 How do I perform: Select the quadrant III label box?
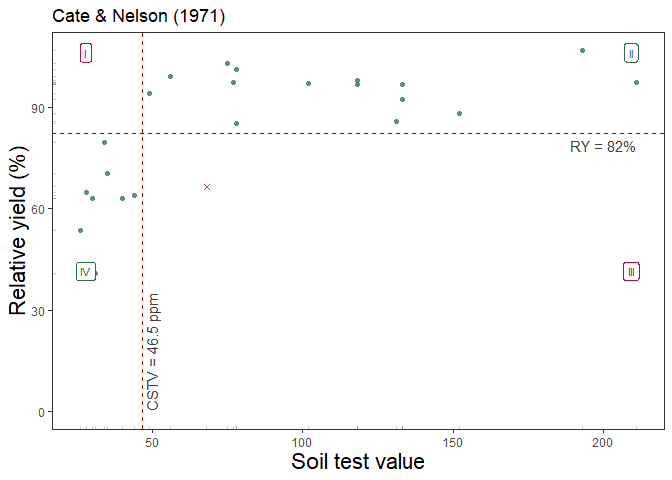[631, 272]
